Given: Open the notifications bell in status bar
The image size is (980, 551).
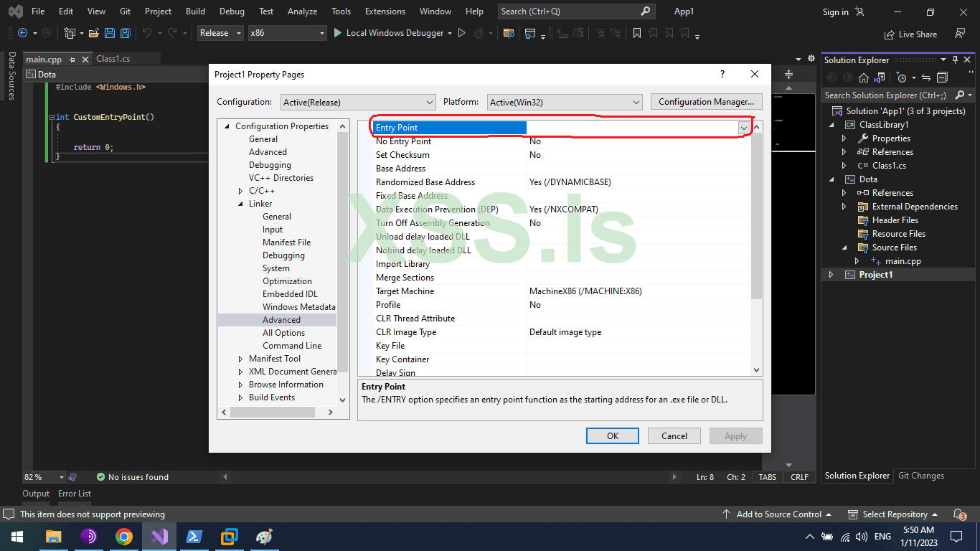Looking at the screenshot, I should 958,514.
